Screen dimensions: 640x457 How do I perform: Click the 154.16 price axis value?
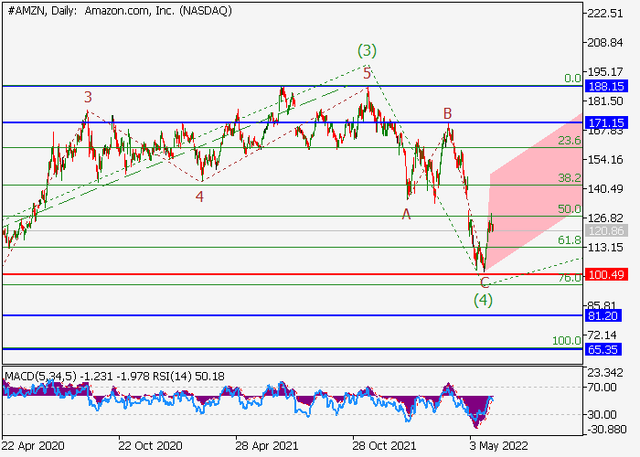coord(605,160)
